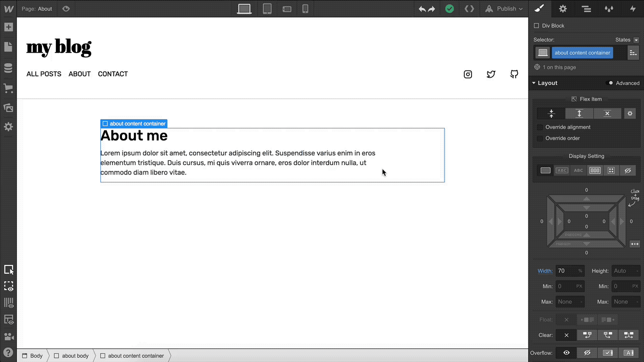Toggle grid overlay guides icon
The width and height of the screenshot is (644, 362).
click(x=9, y=303)
